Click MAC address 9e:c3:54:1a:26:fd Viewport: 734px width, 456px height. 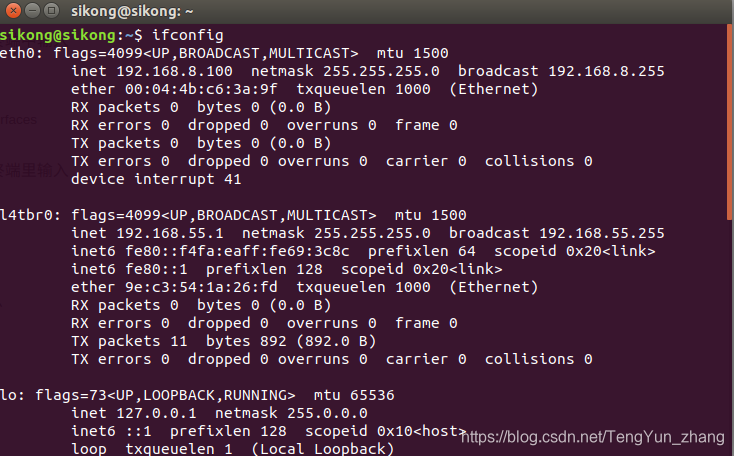tap(201, 287)
